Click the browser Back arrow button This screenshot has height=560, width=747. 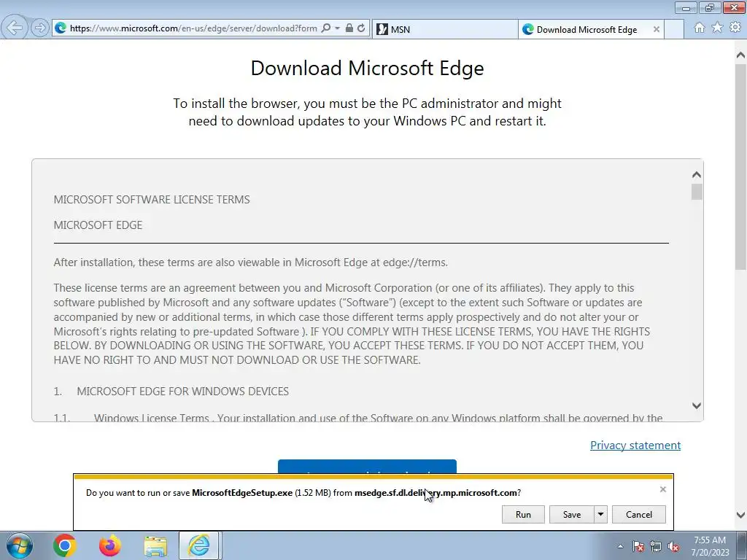pyautogui.click(x=14, y=28)
